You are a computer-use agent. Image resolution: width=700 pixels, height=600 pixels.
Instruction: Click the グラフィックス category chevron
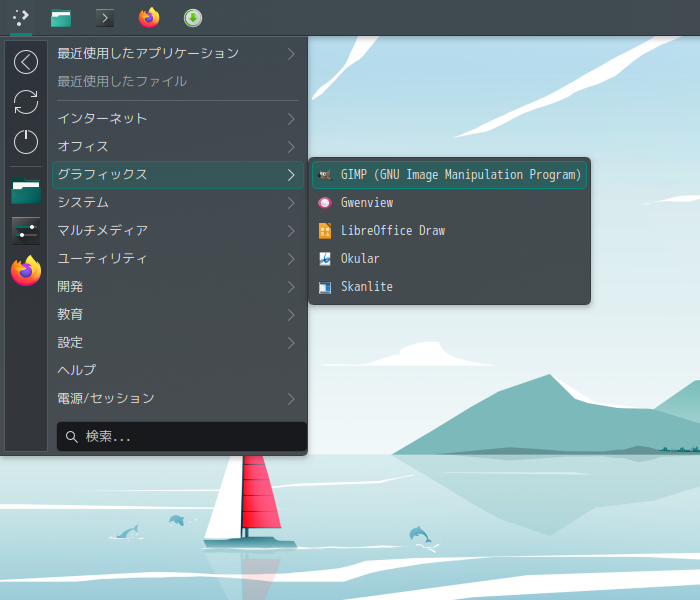tap(291, 175)
